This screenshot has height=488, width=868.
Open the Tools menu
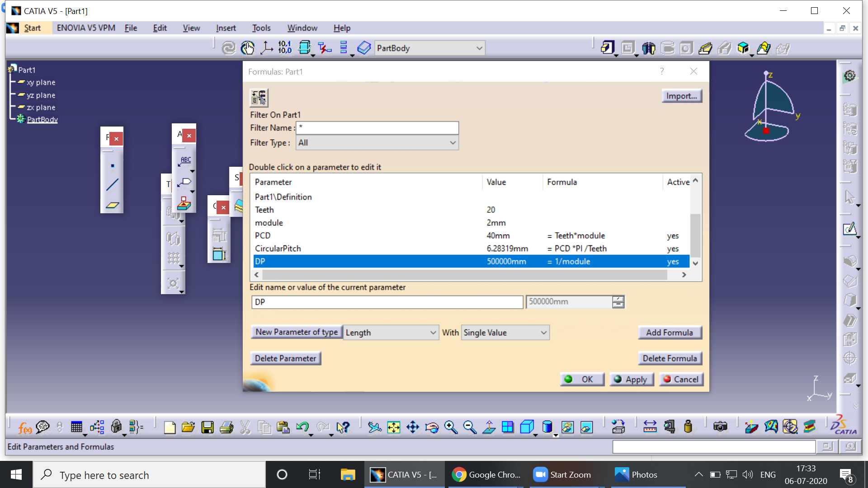click(x=261, y=28)
